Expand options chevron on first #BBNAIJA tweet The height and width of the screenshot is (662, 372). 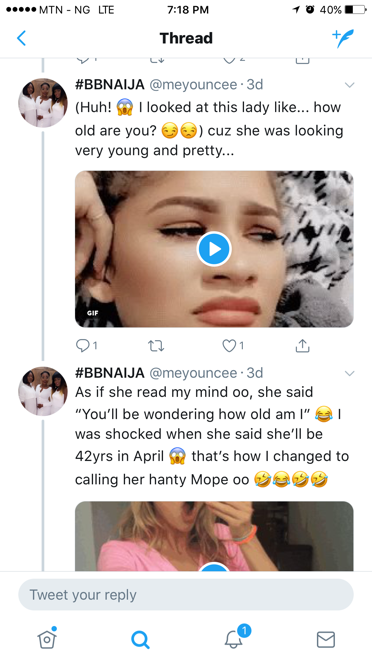[350, 85]
